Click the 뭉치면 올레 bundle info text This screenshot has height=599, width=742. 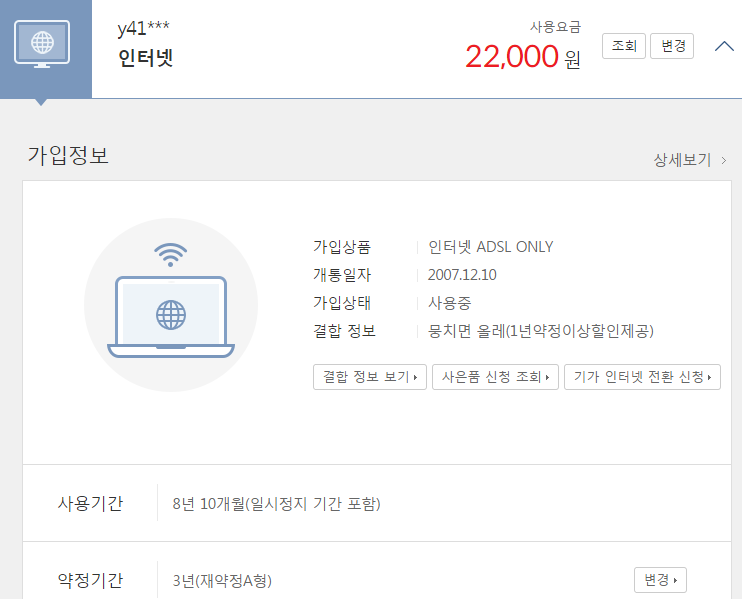[x=540, y=331]
